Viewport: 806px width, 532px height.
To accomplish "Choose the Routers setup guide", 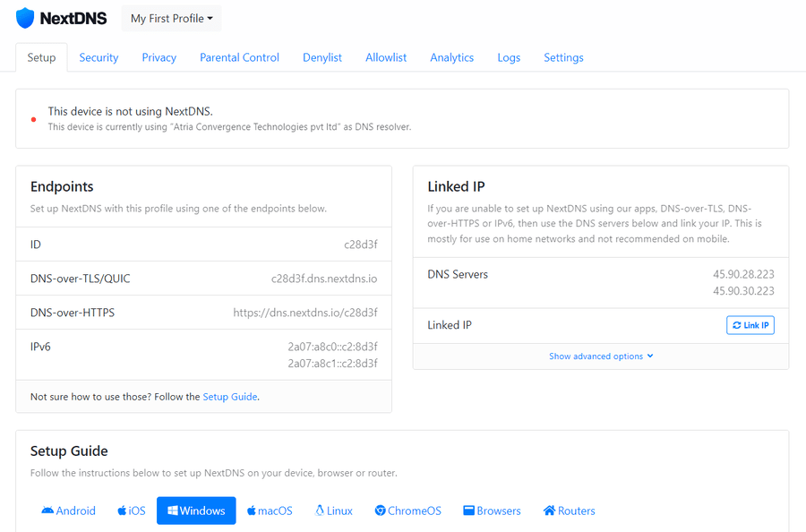I will pyautogui.click(x=569, y=511).
